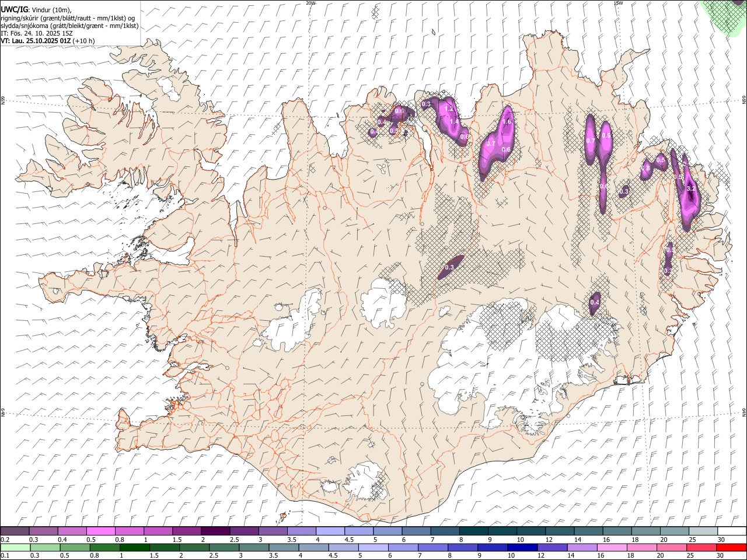
Task: Click the UWC/IG title label
Action: (15, 10)
